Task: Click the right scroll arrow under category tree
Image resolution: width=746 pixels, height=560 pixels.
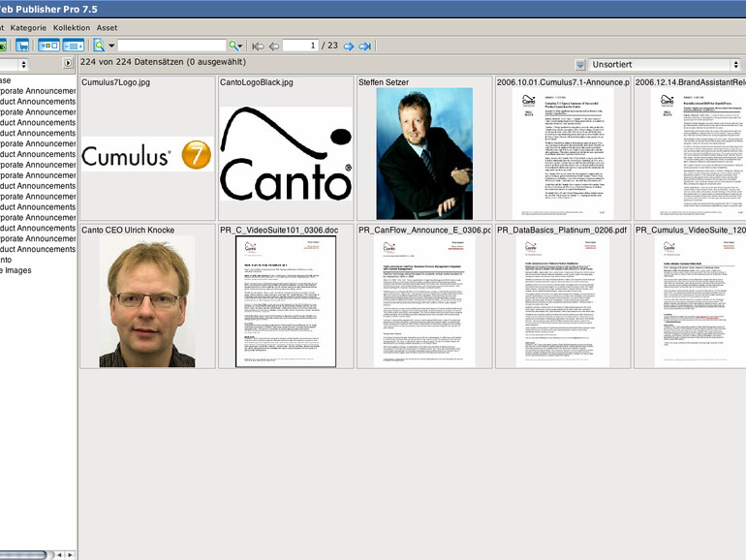Action: 70,555
